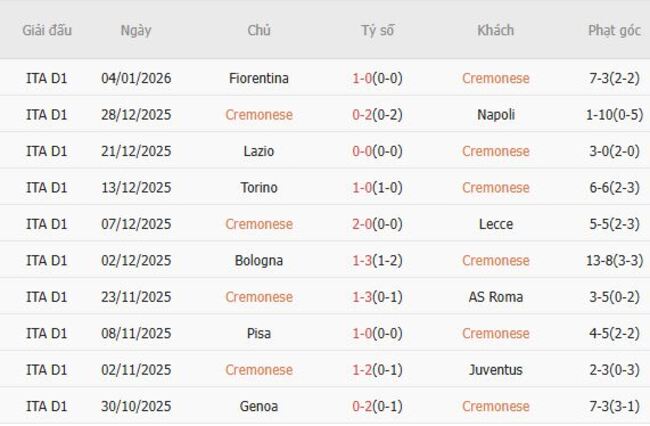Select the 28/12/2025 match date cell
The height and width of the screenshot is (426, 650).
coord(136,115)
